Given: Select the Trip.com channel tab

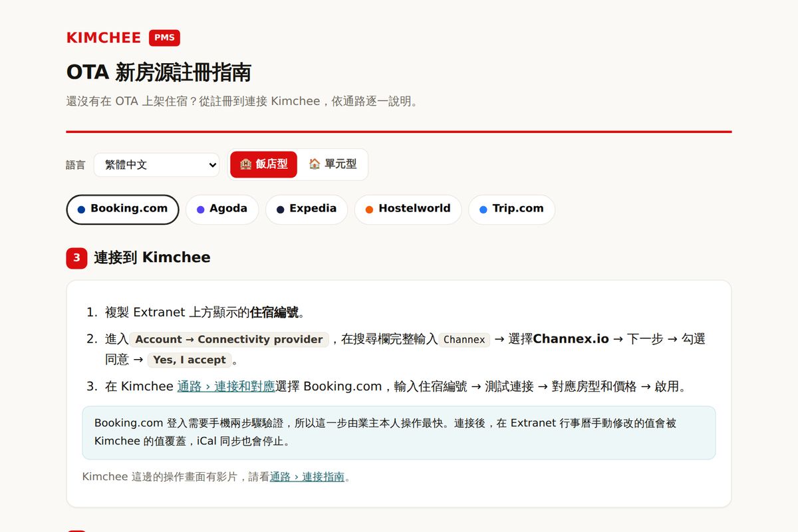Looking at the screenshot, I should pyautogui.click(x=511, y=209).
